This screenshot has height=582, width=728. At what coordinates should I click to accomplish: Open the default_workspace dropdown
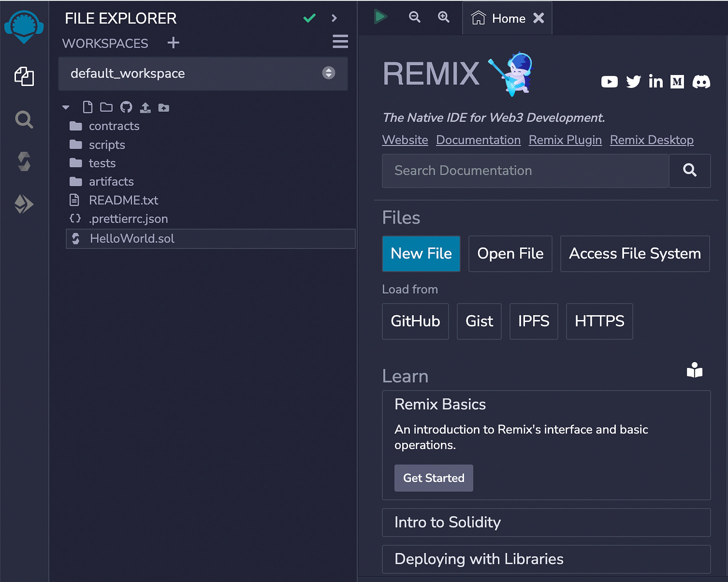click(203, 73)
